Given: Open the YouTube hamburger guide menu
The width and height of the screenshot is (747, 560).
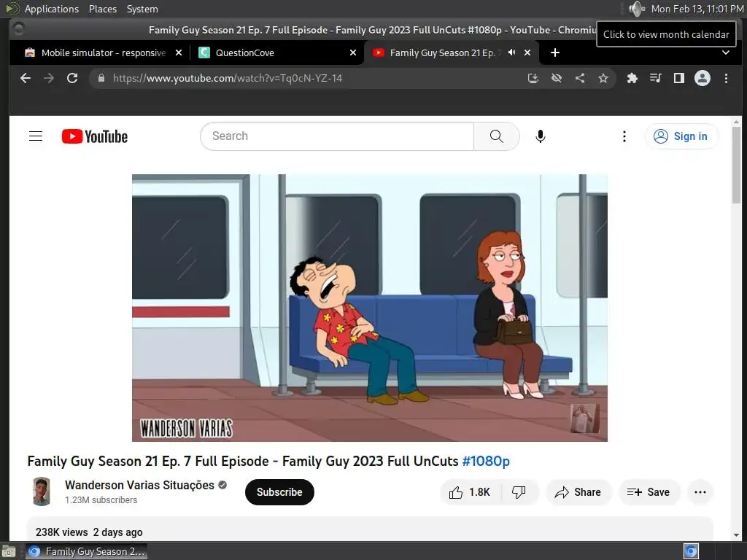Looking at the screenshot, I should [36, 136].
